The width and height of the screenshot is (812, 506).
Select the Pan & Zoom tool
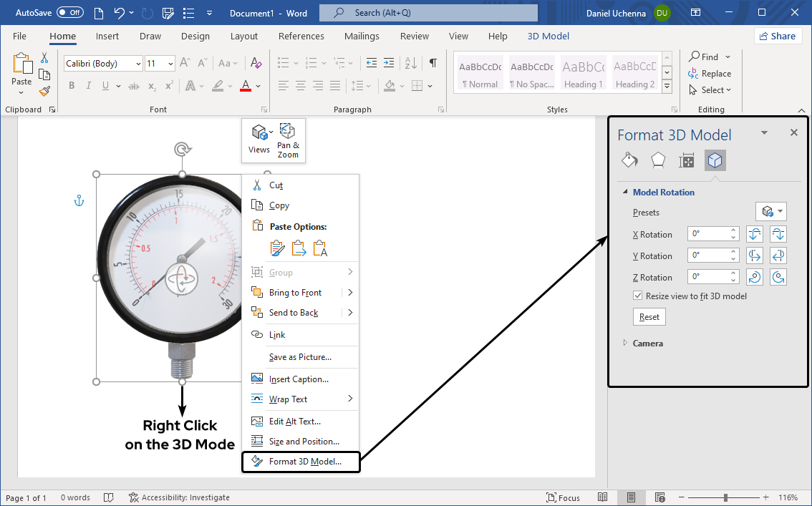pos(287,140)
